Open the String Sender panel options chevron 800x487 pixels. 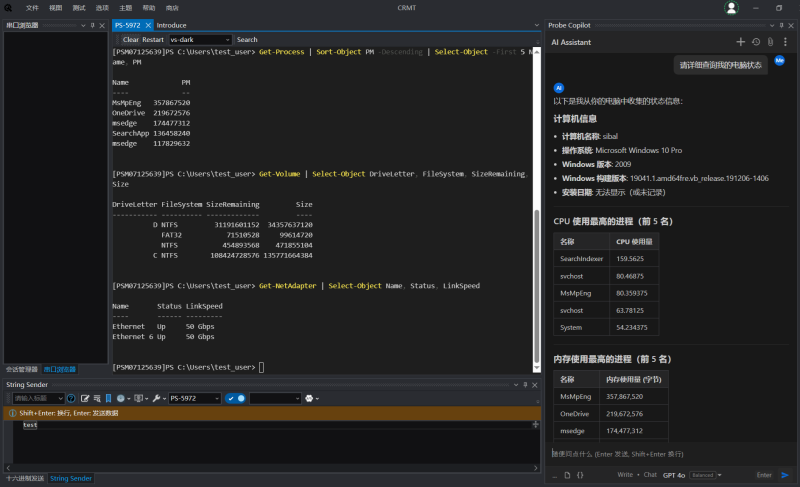(516, 385)
